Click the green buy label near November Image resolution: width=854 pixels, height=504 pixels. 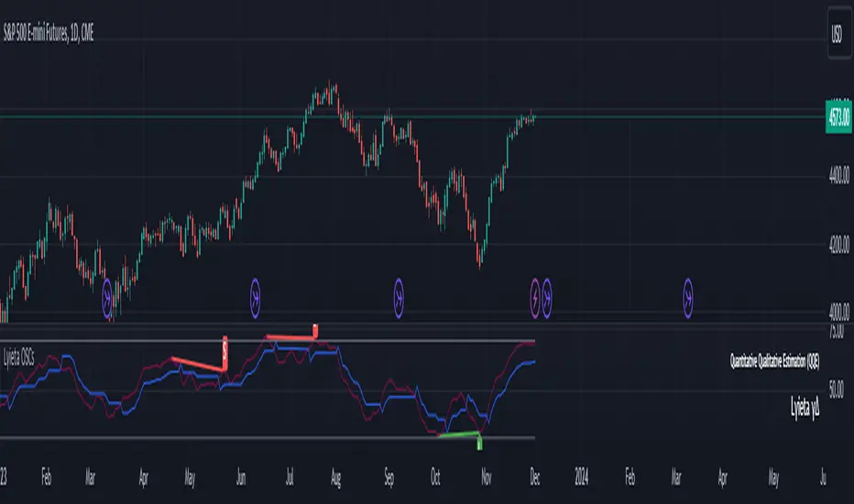(x=479, y=444)
